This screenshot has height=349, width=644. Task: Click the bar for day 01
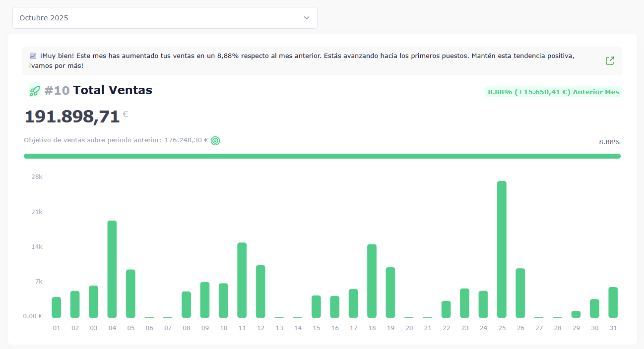(x=57, y=307)
